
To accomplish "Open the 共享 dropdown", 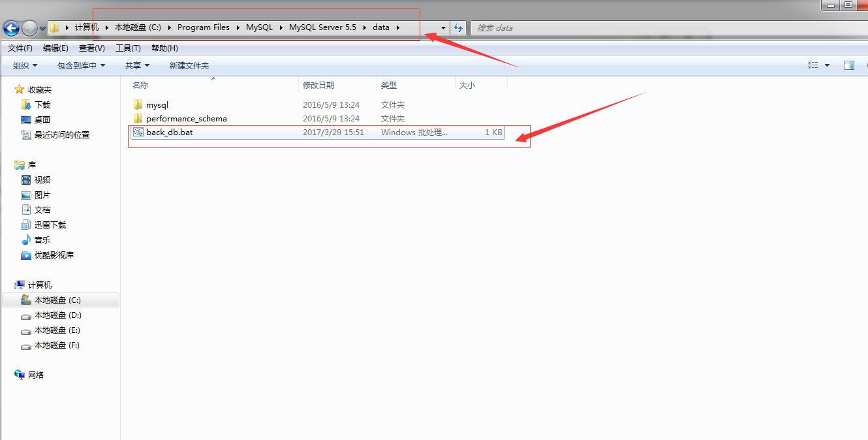I will pos(137,65).
